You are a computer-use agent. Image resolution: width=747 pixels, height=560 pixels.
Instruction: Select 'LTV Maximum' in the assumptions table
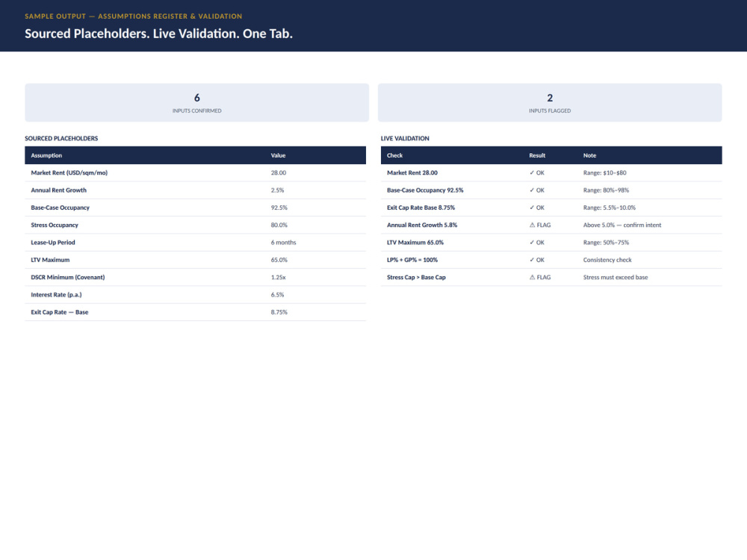pos(50,260)
